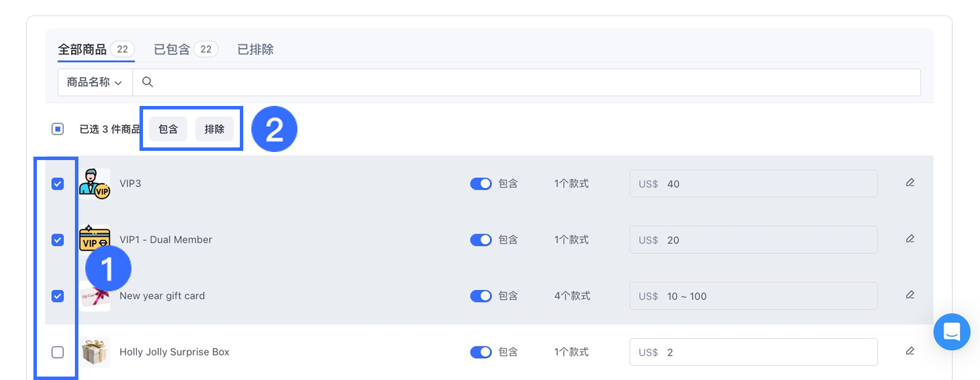Click pencil icon beside New year gift card price
Image resolution: width=980 pixels, height=380 pixels.
pos(910,295)
